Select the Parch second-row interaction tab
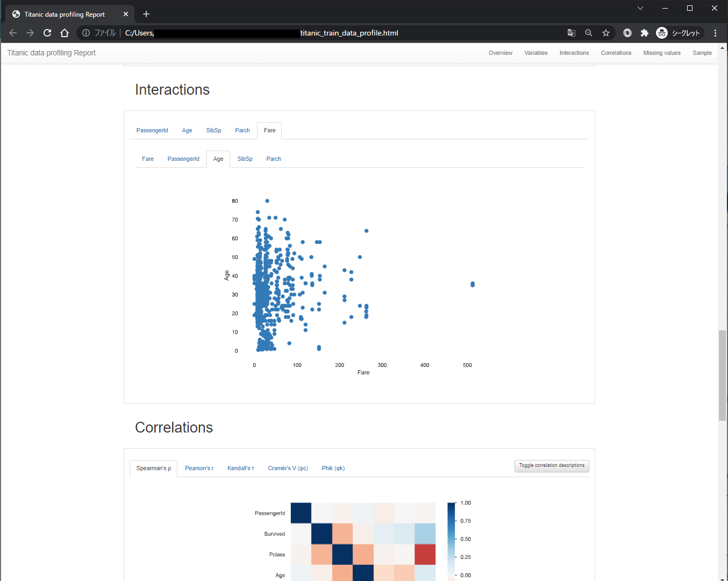Screen dimensions: 728x581 click(x=274, y=159)
